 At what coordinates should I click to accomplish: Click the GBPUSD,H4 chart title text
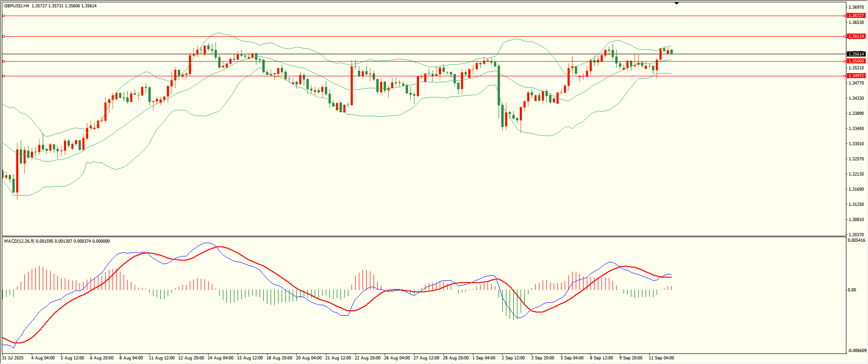17,6
